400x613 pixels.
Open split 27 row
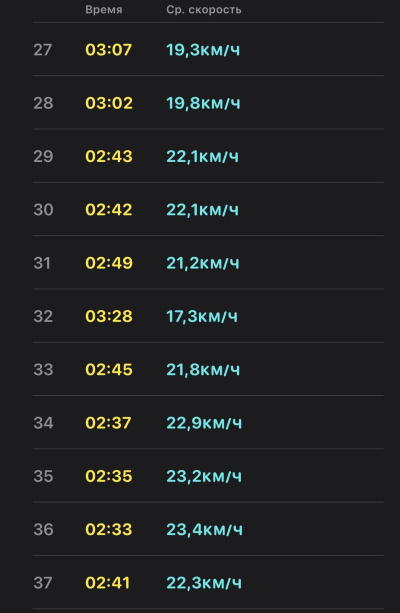click(208, 49)
